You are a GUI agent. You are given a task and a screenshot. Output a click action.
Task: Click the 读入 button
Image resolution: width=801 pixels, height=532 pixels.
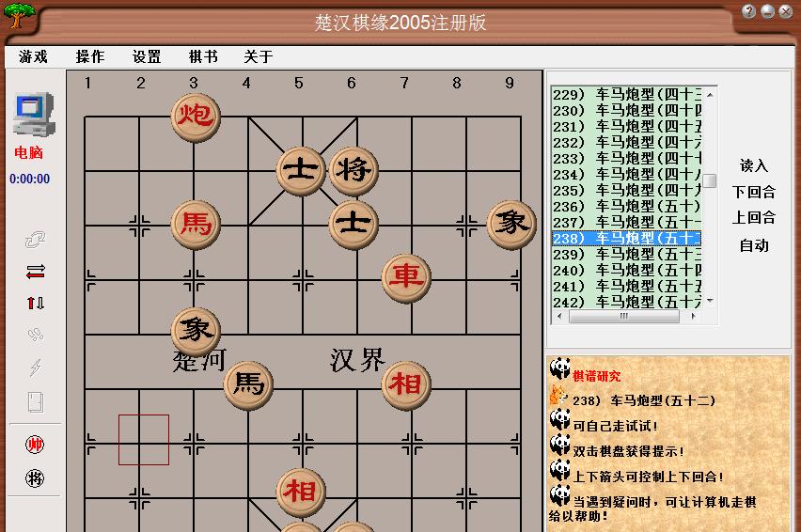click(x=754, y=165)
